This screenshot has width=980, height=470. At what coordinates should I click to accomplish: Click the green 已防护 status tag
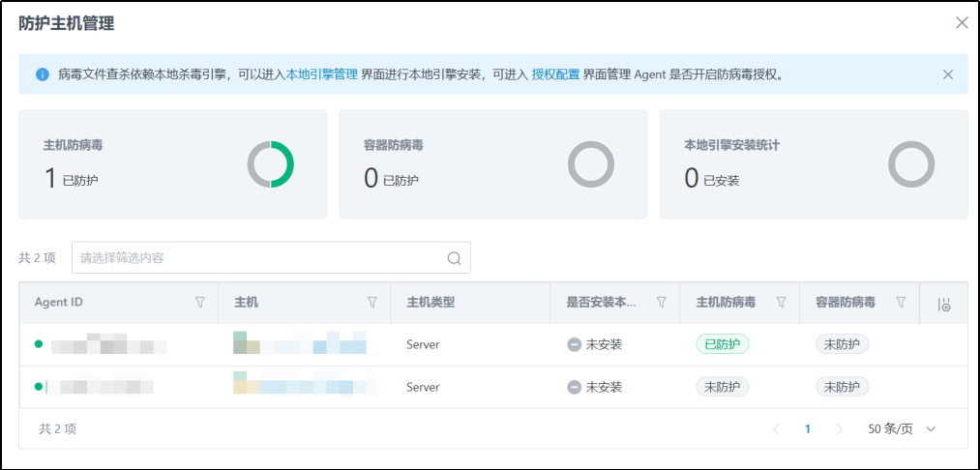pos(723,344)
